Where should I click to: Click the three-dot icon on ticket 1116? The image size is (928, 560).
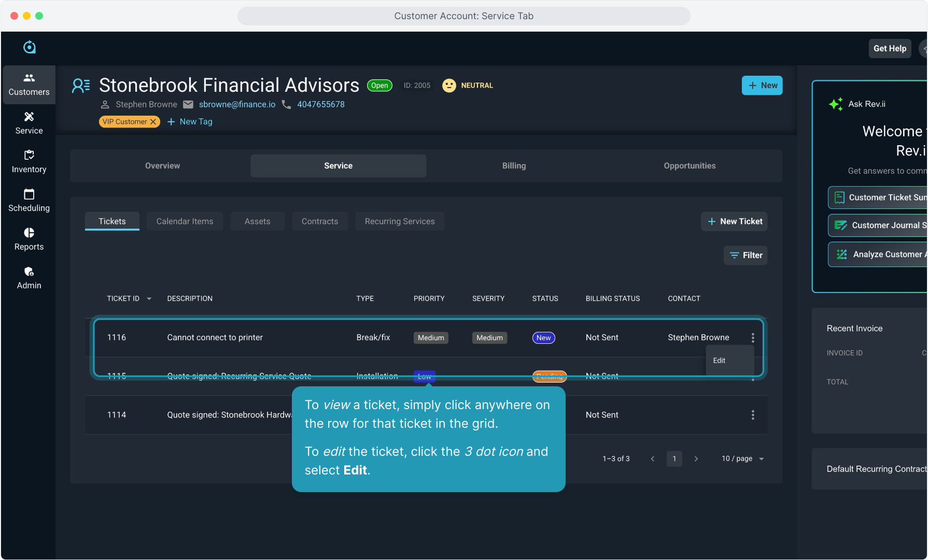[x=753, y=338]
